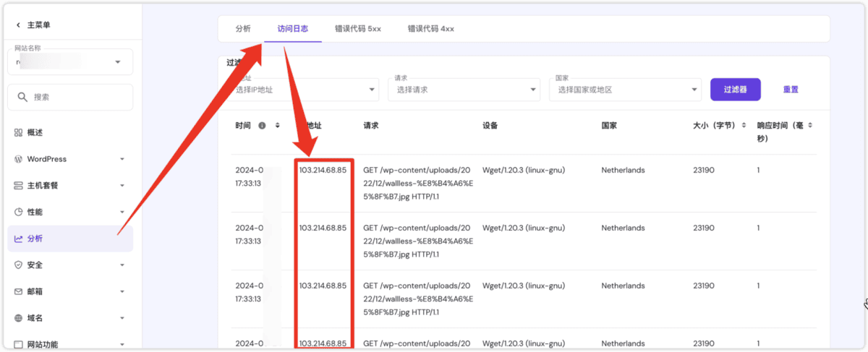Viewport: 868px width, 352px height.
Task: Sort by the 时间 column arrows
Action: pyautogui.click(x=277, y=126)
